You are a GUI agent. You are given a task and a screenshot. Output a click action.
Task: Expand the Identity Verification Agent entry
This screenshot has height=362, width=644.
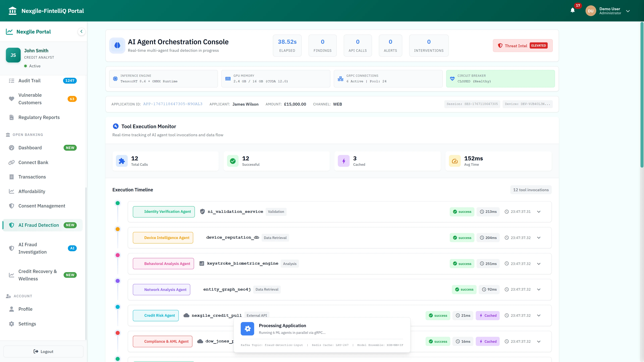[539, 212]
